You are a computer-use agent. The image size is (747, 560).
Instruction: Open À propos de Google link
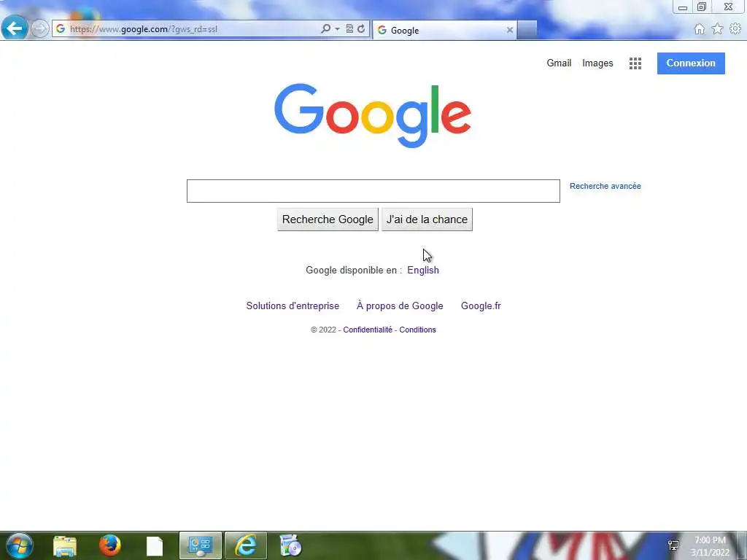pyautogui.click(x=400, y=306)
